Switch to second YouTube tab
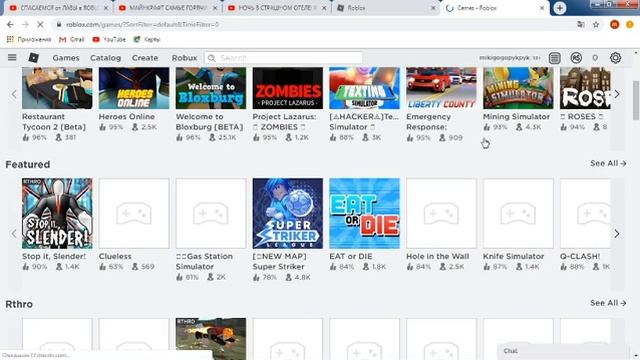 168,8
